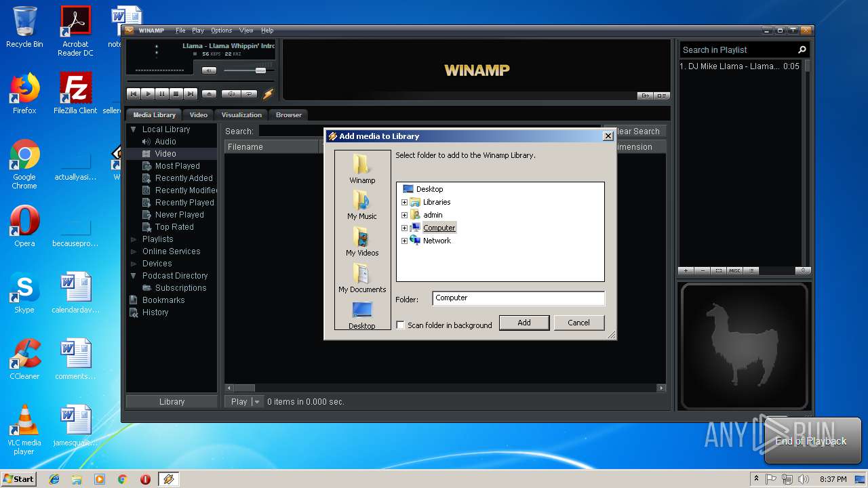Viewport: 868px width, 488px height.
Task: Click the playlist remove (−) button
Action: [703, 270]
